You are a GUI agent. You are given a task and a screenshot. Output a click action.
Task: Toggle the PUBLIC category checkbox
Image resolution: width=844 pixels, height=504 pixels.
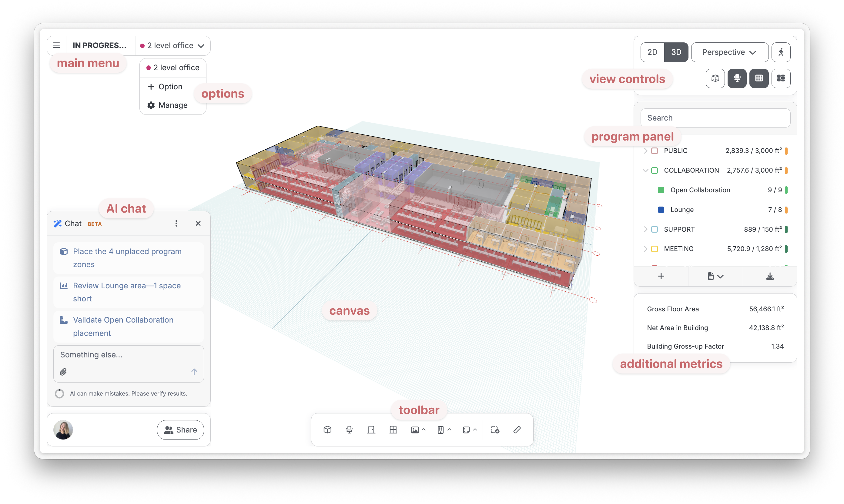[654, 151]
